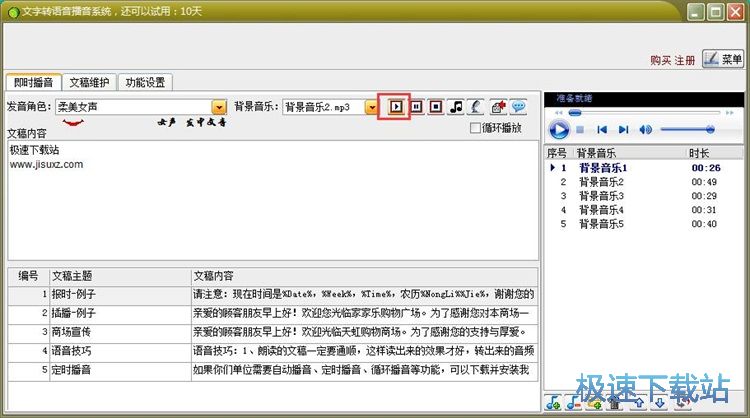The image size is (750, 418).
Task: Select 背景音乐3 in the playlist
Action: [643, 196]
